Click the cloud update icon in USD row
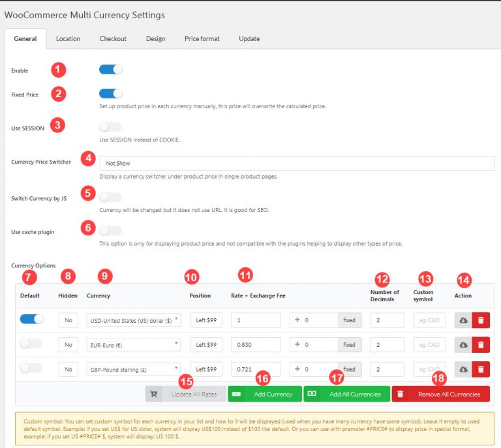501x448 pixels. (463, 320)
